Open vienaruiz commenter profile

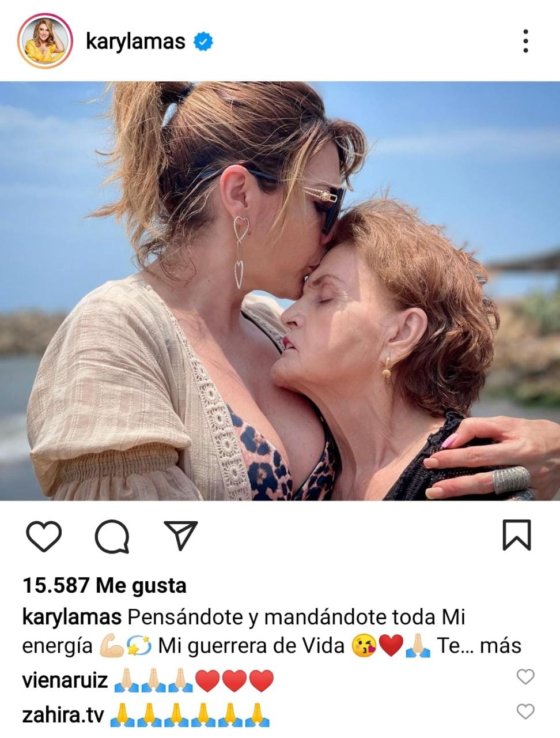65,681
